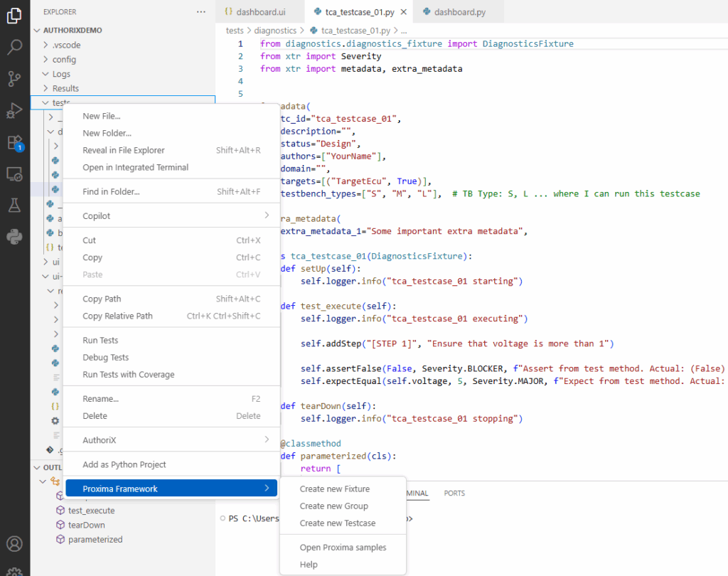This screenshot has height=576, width=728.
Task: Choose Create new Testcase
Action: point(337,523)
